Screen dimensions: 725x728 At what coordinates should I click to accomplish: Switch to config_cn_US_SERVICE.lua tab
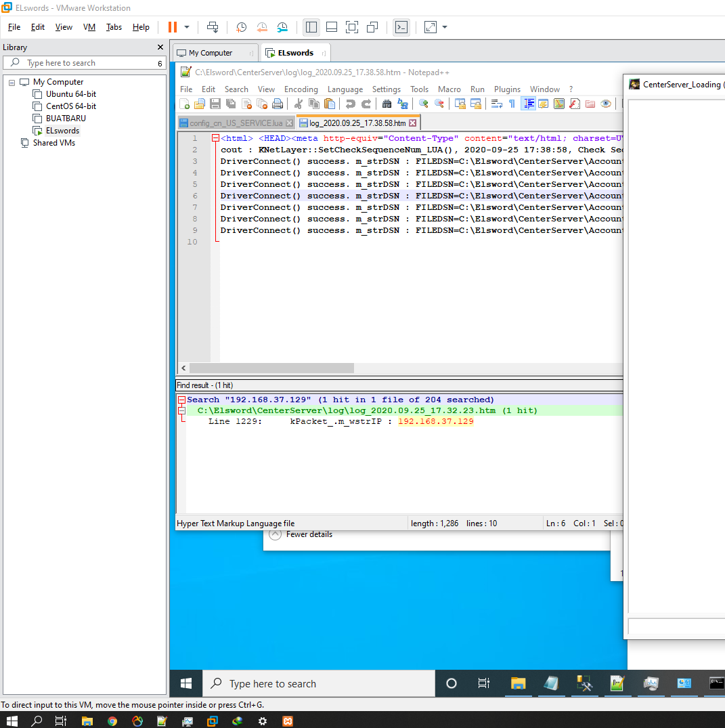pyautogui.click(x=236, y=123)
